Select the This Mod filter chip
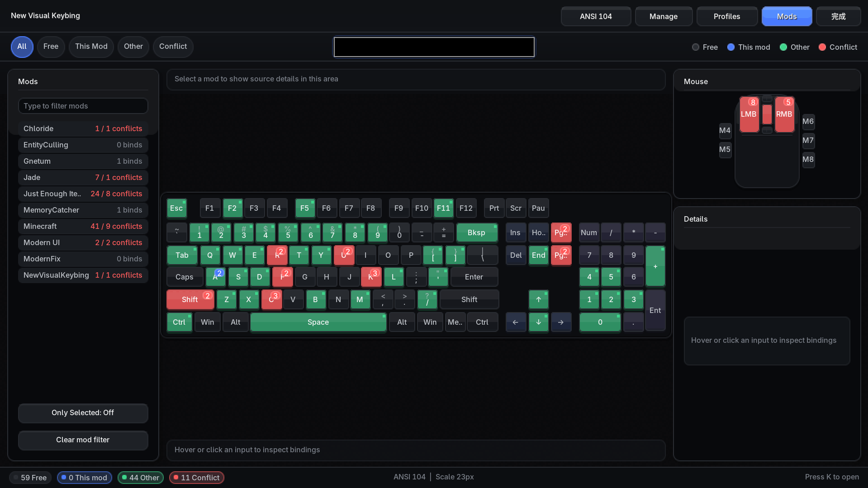Image resolution: width=868 pixels, height=488 pixels. click(x=91, y=47)
